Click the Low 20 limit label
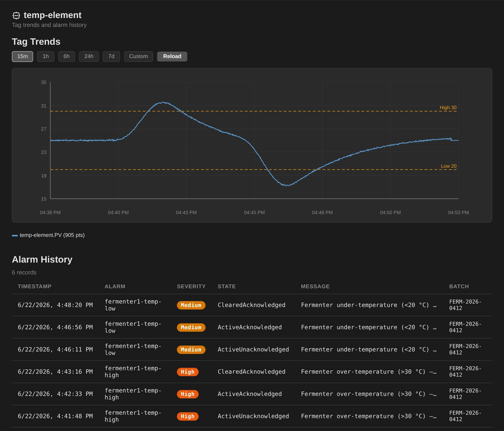Screen dimensions: 504x431 [x=448, y=166]
